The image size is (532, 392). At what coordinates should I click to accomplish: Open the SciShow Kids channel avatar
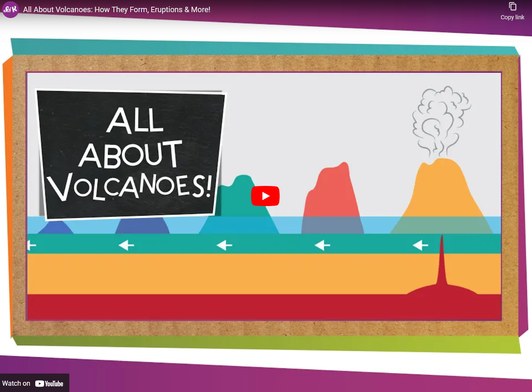point(10,9)
